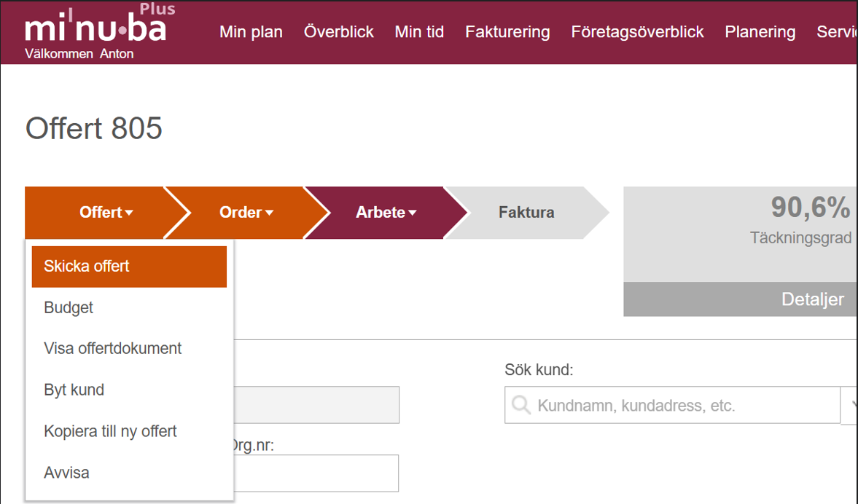This screenshot has width=858, height=504.
Task: Expand the Offert stage dropdown arrow
Action: pos(129,213)
